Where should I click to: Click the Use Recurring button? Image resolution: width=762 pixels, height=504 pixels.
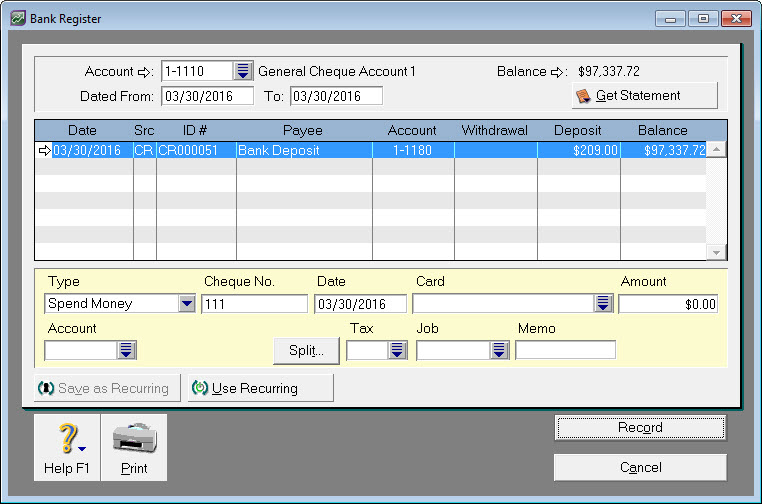pos(260,388)
